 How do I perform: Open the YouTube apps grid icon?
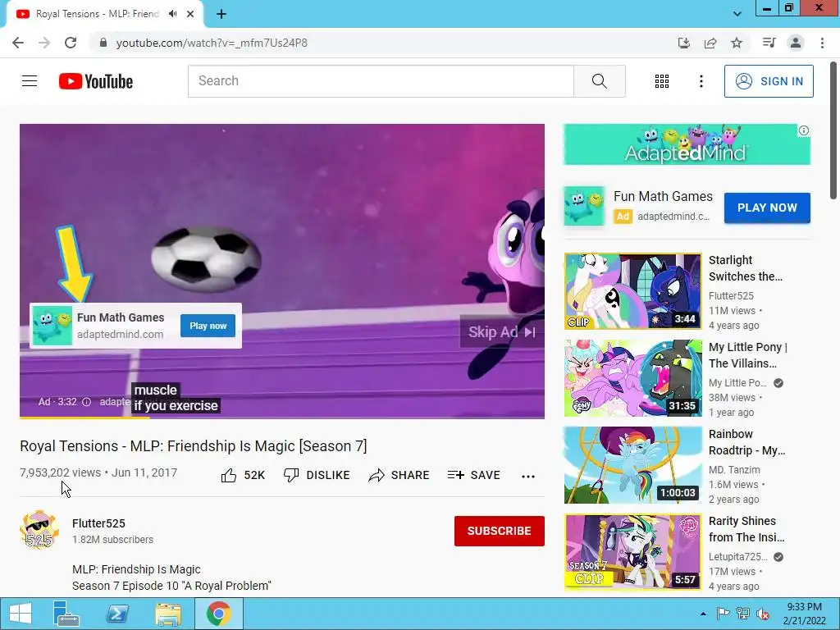pos(662,81)
